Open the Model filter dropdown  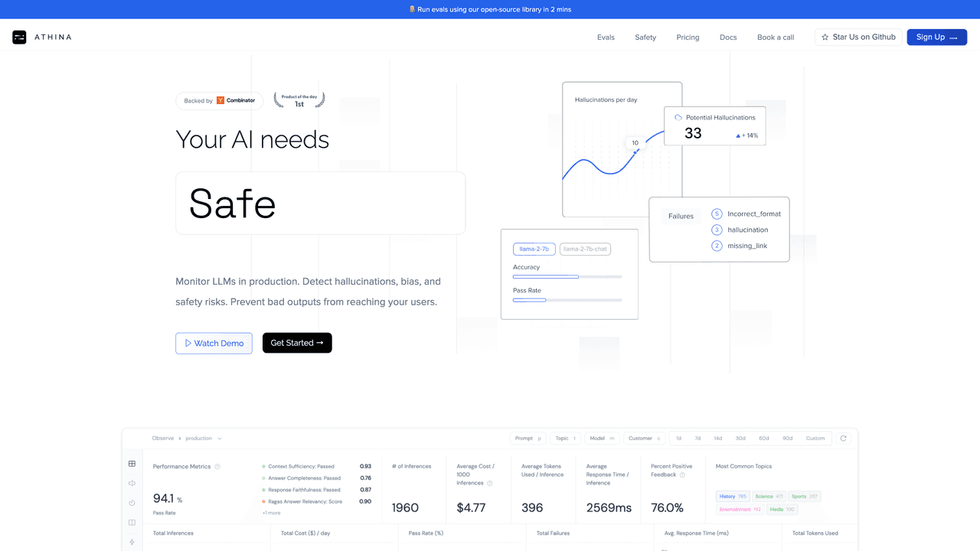click(x=602, y=439)
